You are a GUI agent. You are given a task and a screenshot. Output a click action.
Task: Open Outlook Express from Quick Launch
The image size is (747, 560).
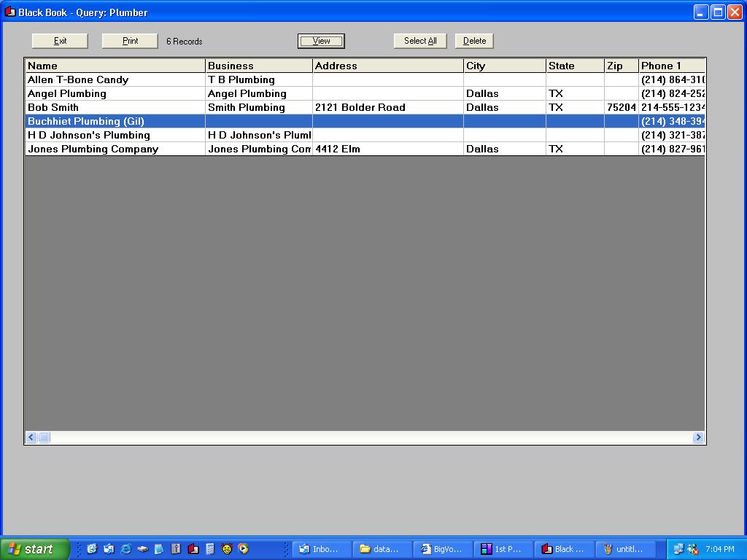[x=109, y=549]
